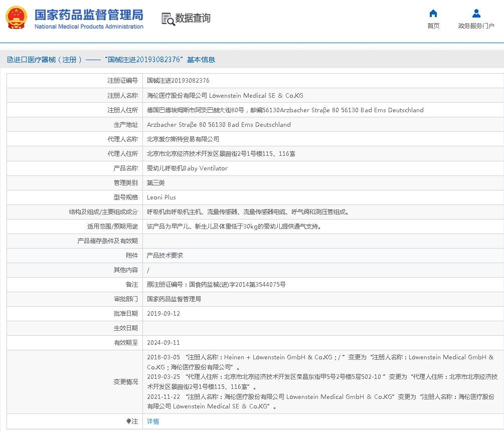504x432 pixels.
Task: Click the 2021-11-22 change record entry
Action: 163,396
